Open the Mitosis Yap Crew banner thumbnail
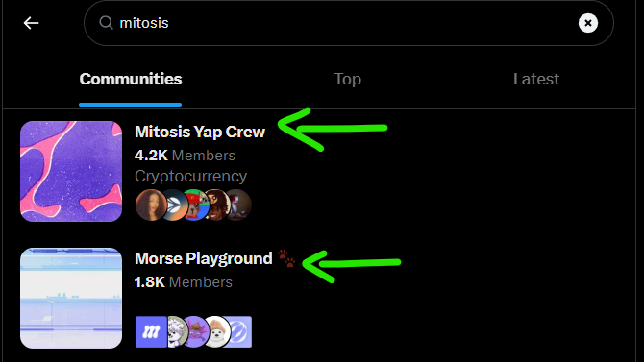 click(x=71, y=171)
